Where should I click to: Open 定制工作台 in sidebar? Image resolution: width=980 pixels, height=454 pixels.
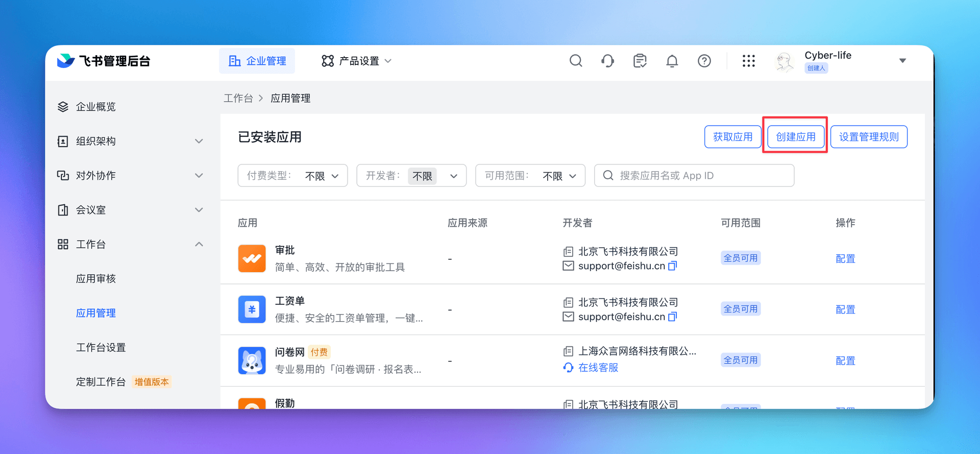(101, 381)
